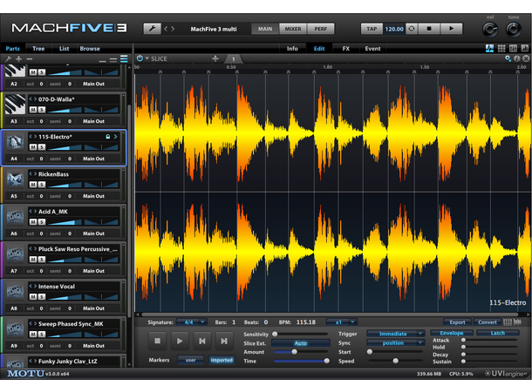
Task: Open the parts wrench tool icon
Action: (x=9, y=58)
